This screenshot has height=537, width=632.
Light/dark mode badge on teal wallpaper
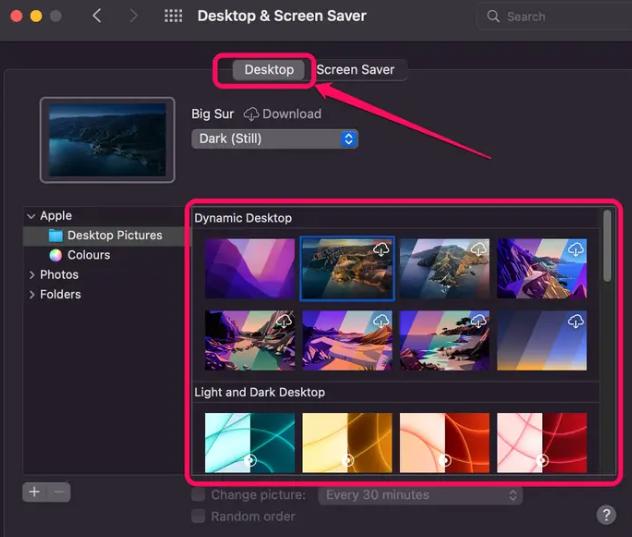[250, 460]
